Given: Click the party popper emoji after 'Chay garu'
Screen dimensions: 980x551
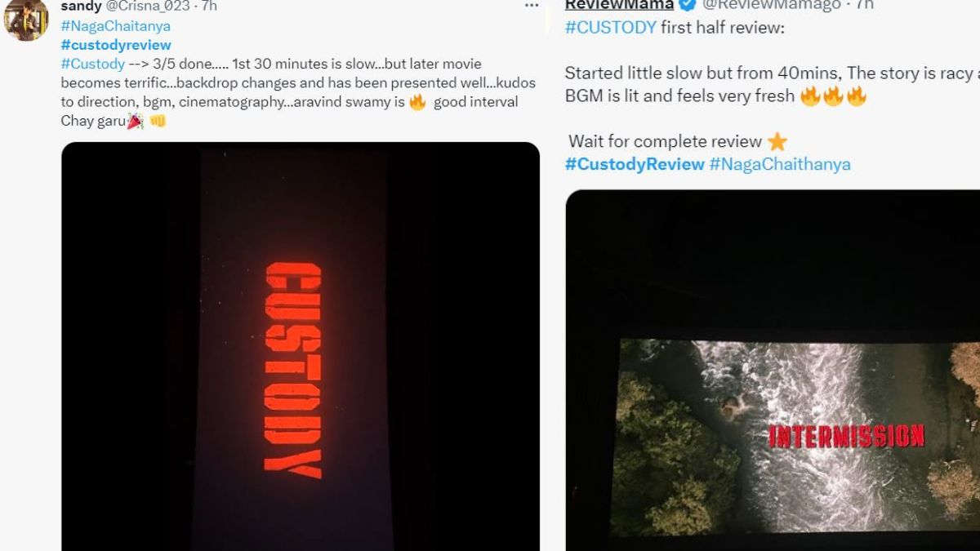Looking at the screenshot, I should [x=135, y=122].
